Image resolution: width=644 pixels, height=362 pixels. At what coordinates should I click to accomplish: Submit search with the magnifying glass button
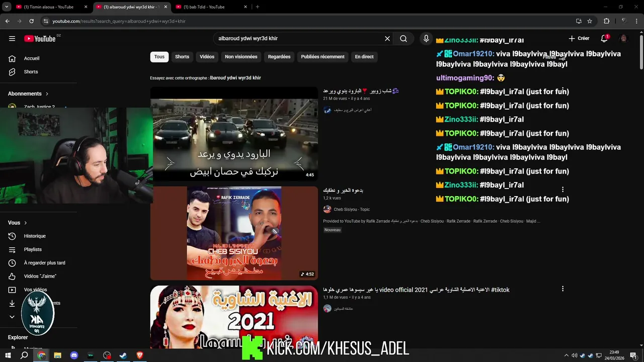click(x=404, y=39)
